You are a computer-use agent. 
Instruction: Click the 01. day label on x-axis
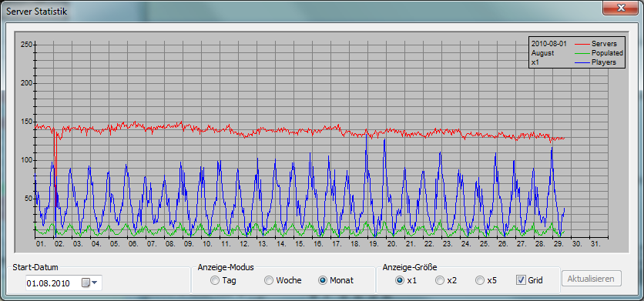(41, 244)
